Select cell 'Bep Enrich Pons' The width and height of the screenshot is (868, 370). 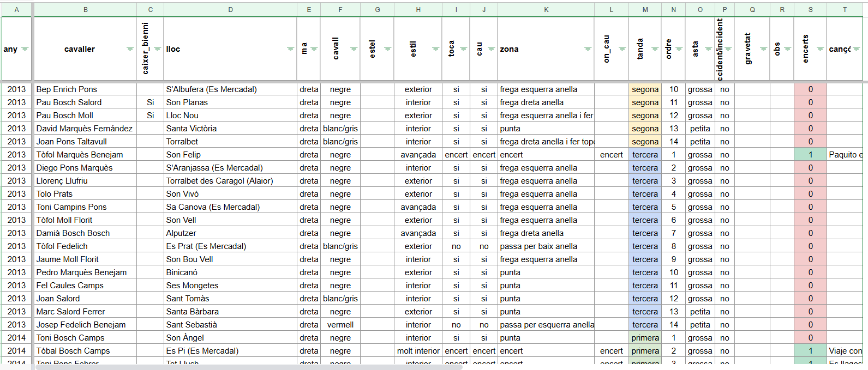click(x=85, y=89)
